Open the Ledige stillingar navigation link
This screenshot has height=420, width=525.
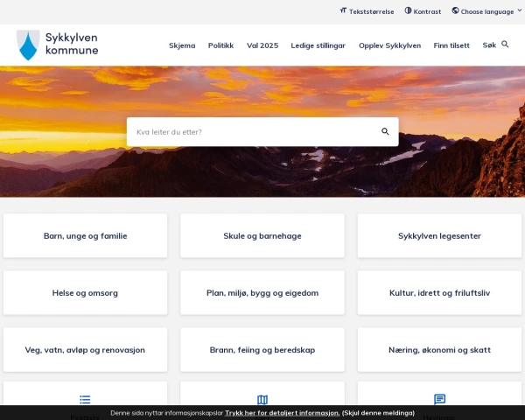(318, 45)
